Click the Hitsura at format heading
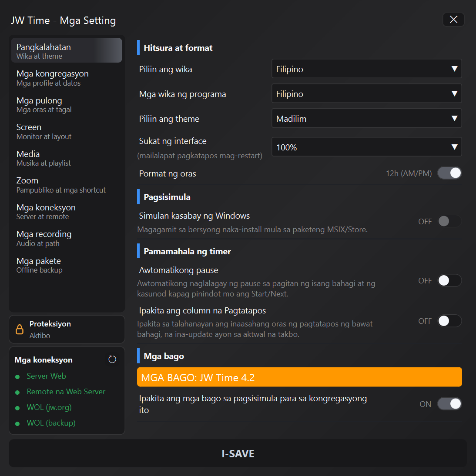 [178, 48]
